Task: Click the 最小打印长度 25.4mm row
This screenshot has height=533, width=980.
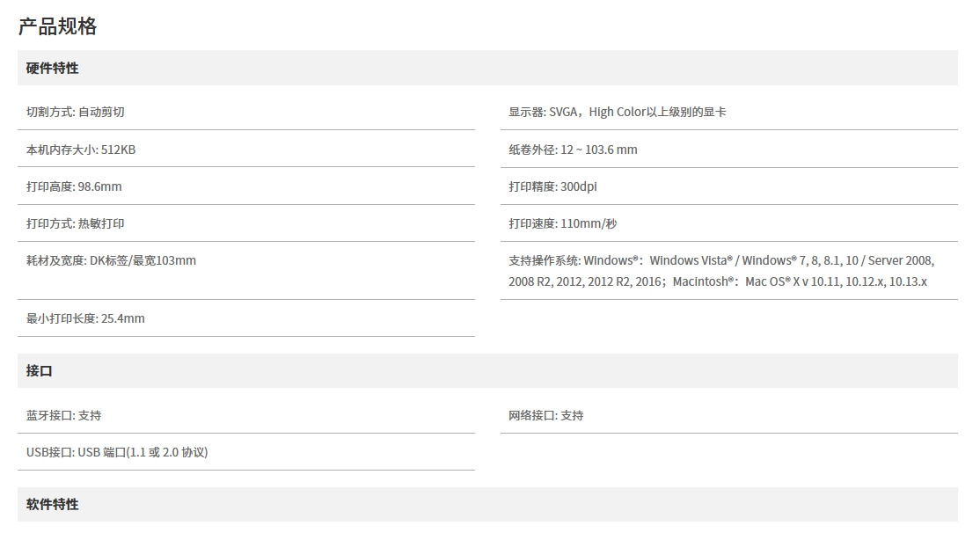Action: click(x=85, y=318)
